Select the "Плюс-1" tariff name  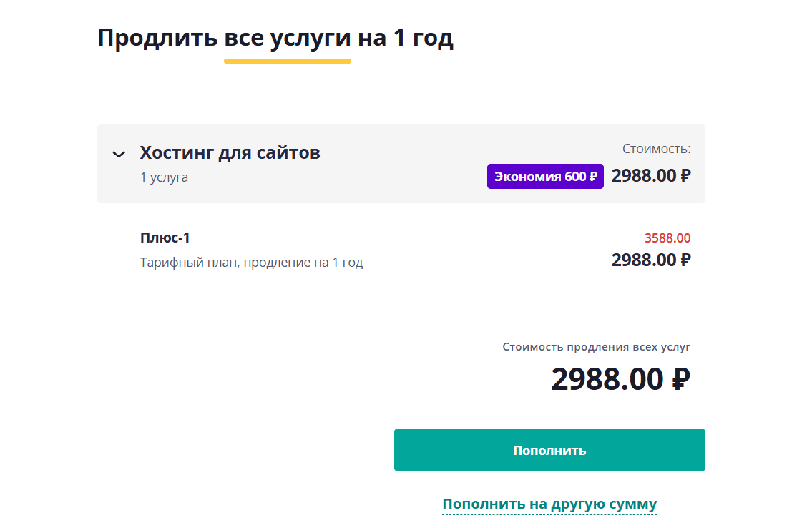click(x=165, y=238)
